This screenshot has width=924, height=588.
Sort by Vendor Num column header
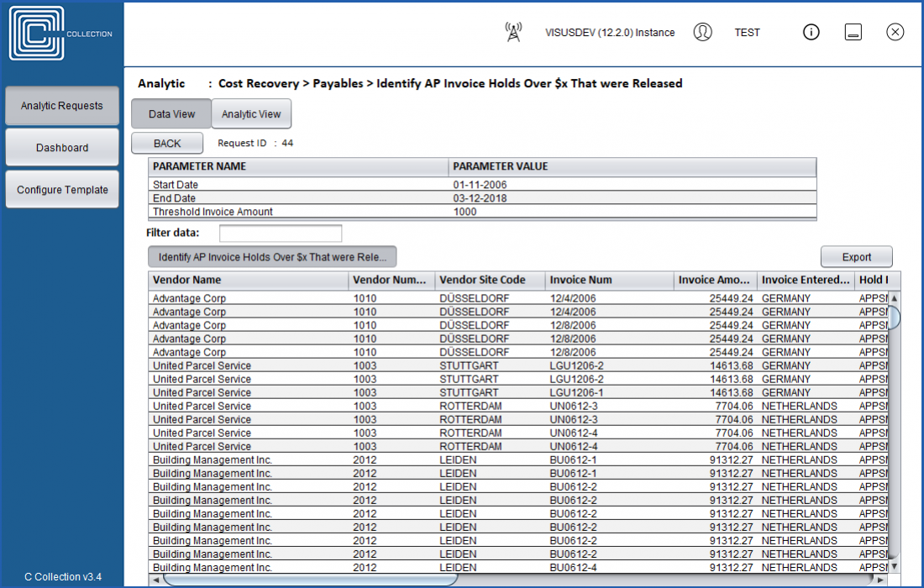(x=392, y=281)
